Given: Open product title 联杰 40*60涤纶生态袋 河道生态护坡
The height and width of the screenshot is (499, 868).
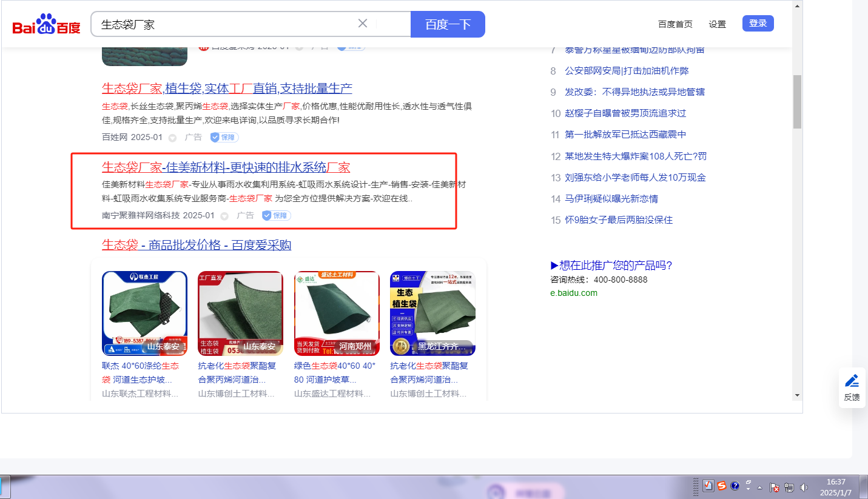Looking at the screenshot, I should tap(141, 373).
